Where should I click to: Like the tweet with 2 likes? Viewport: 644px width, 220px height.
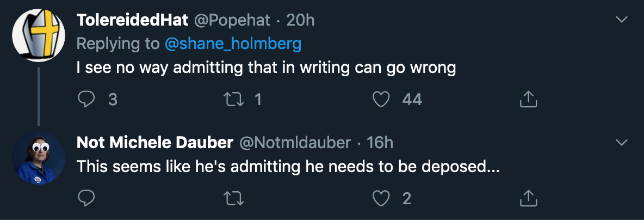[381, 199]
